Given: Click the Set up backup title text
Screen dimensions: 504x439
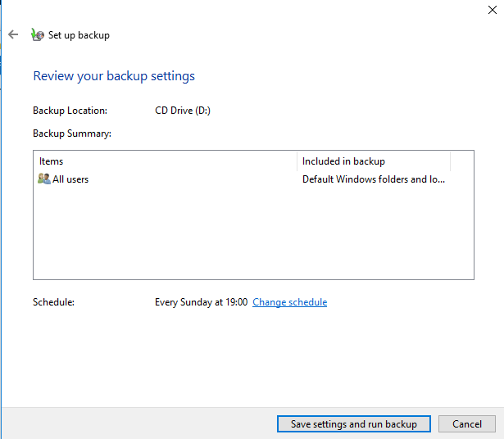Looking at the screenshot, I should pyautogui.click(x=79, y=35).
